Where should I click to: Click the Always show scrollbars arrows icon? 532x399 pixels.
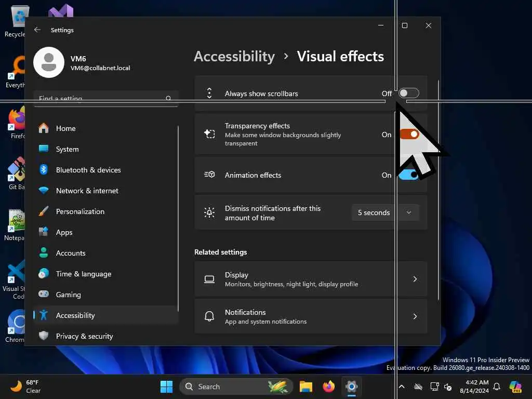209,94
